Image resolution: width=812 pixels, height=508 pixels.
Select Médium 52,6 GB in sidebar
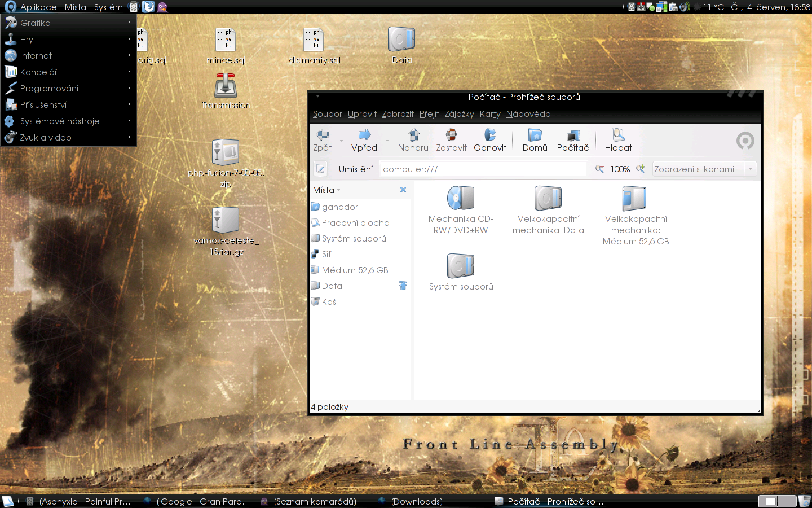(x=360, y=270)
